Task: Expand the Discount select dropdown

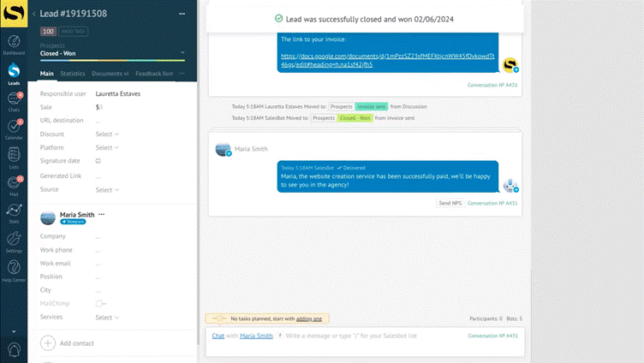Action: pyautogui.click(x=107, y=134)
